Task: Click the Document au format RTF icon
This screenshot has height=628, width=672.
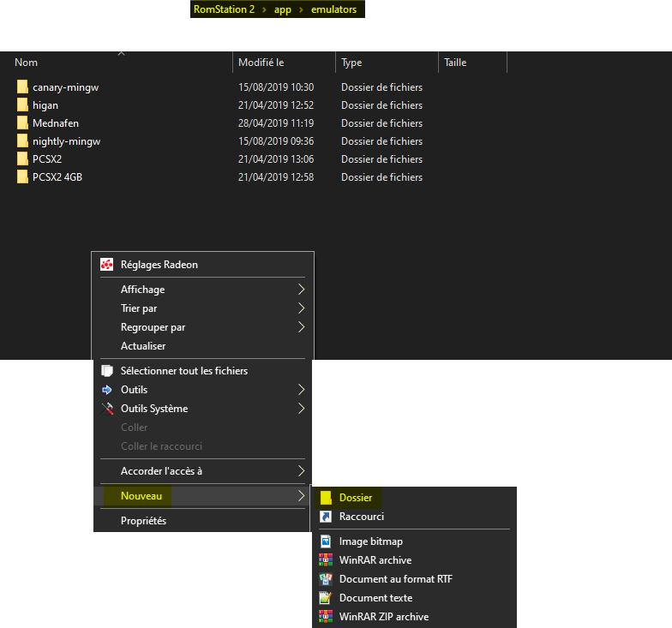Action: pos(326,579)
